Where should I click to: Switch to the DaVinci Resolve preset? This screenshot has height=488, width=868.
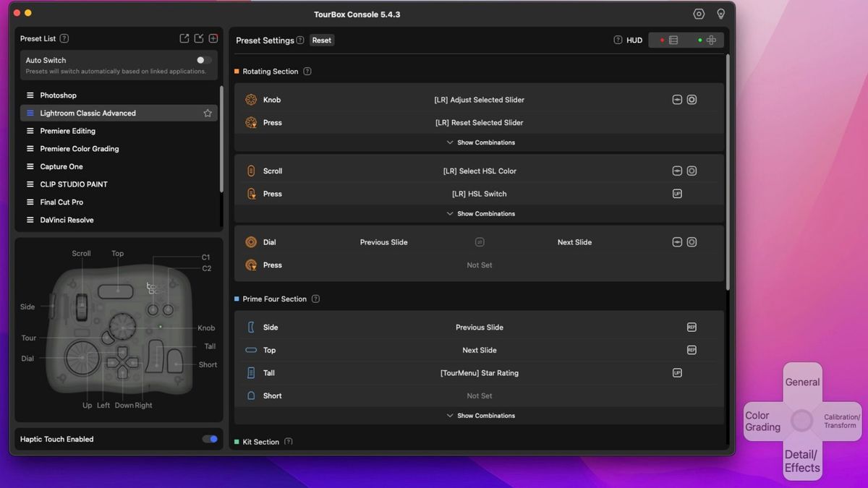coord(67,219)
